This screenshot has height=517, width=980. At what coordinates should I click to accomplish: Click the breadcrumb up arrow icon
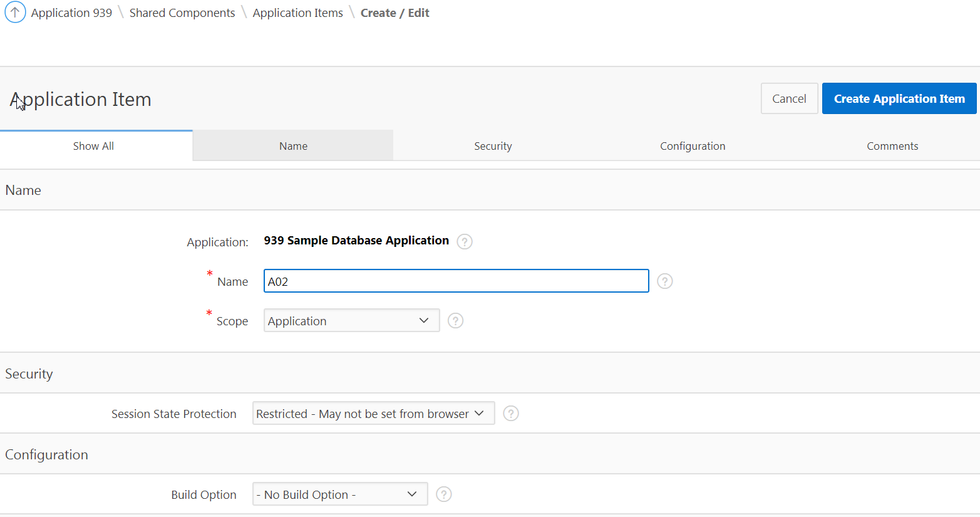(15, 12)
